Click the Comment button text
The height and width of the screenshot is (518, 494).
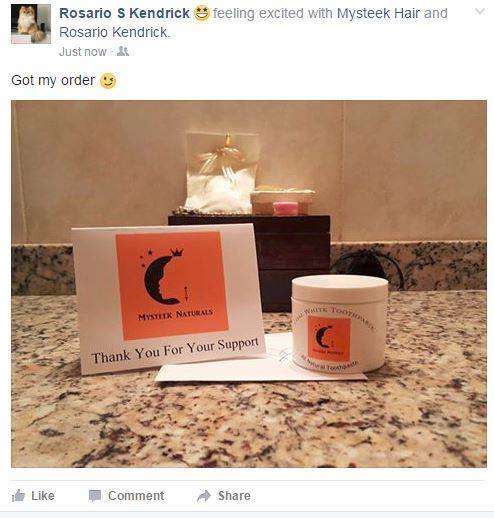point(136,496)
